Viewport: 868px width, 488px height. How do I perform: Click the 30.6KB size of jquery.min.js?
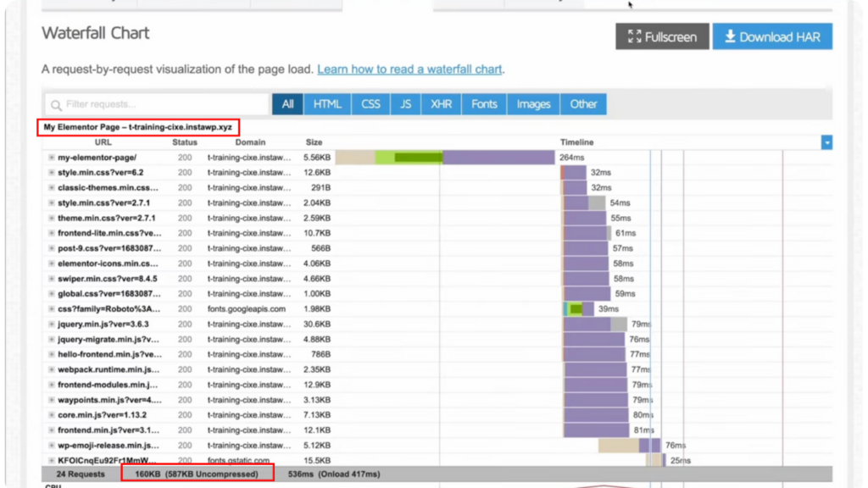click(317, 324)
